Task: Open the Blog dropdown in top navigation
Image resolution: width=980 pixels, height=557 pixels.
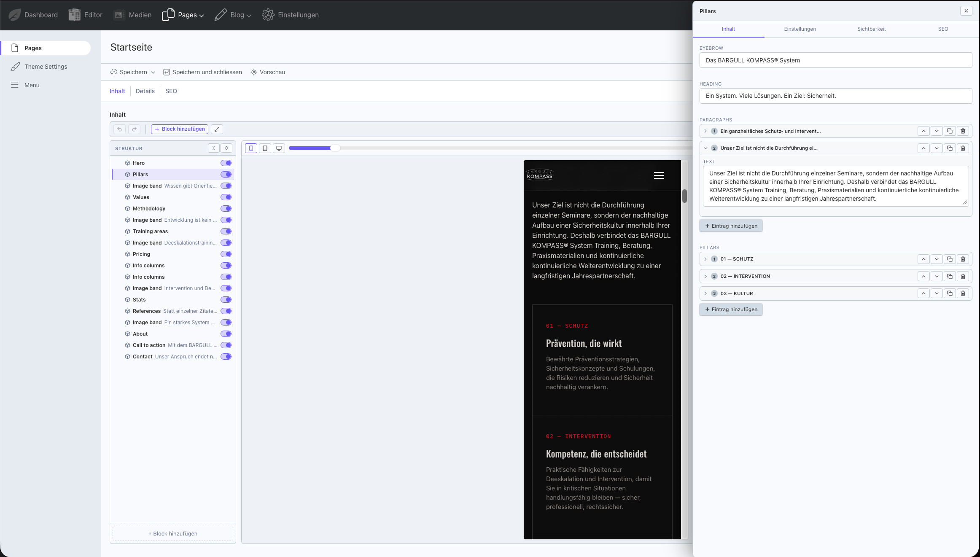Action: click(233, 15)
